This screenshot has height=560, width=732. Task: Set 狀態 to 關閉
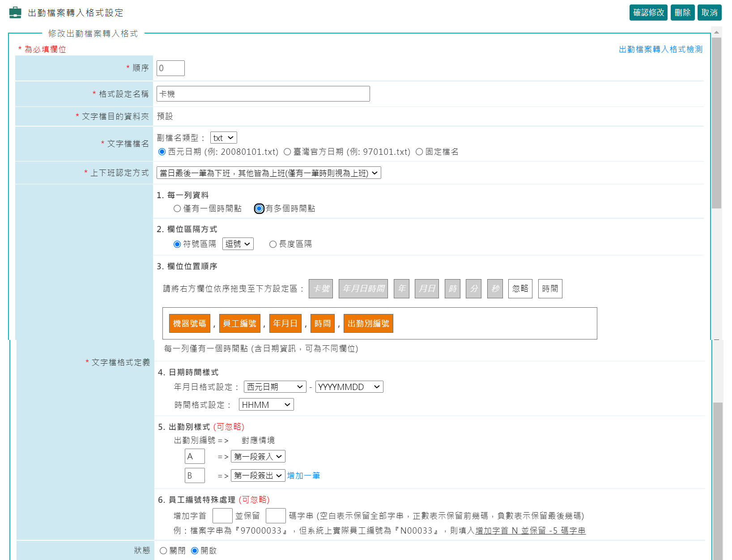tap(164, 551)
